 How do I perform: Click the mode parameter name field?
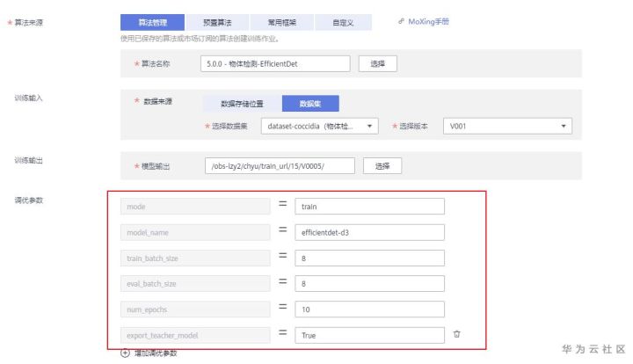point(195,207)
